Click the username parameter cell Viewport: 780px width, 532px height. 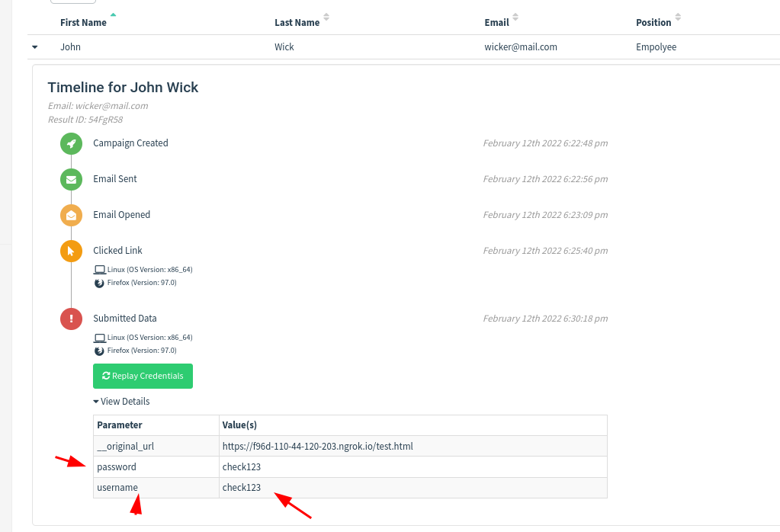click(156, 488)
